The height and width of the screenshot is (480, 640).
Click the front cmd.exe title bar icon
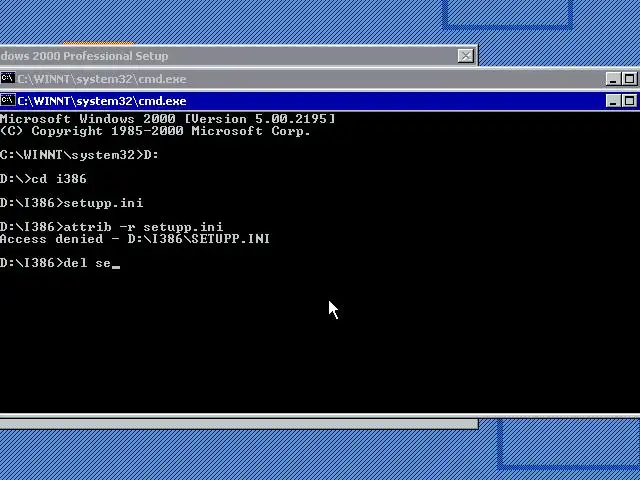tap(8, 100)
